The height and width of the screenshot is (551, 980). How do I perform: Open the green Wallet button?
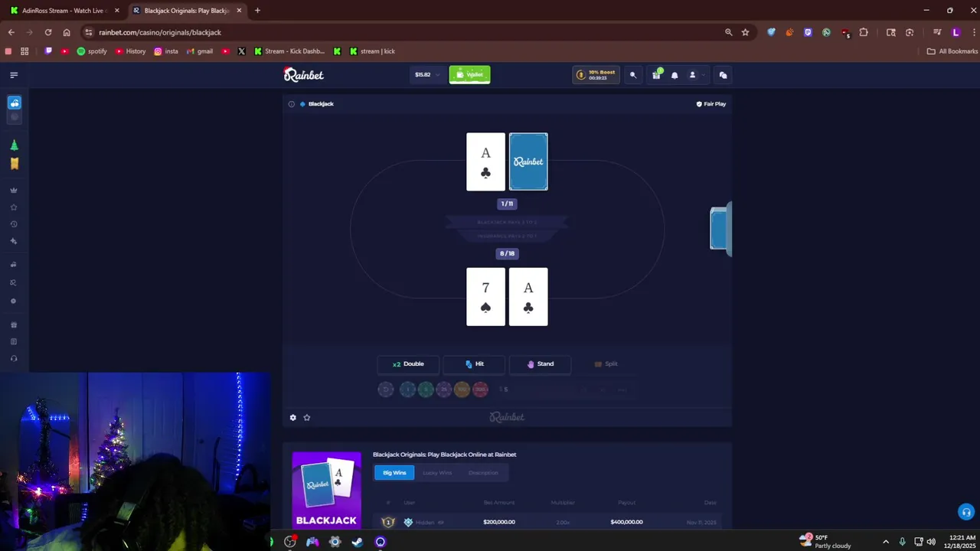click(x=469, y=74)
